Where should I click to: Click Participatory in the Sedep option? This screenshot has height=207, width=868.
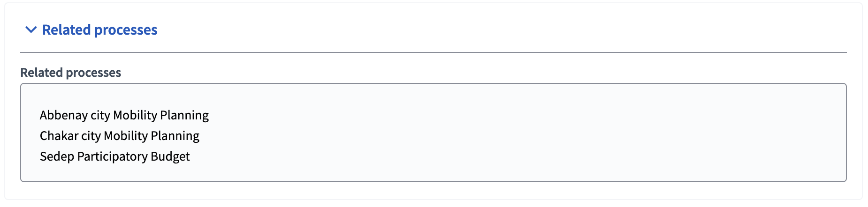point(112,156)
